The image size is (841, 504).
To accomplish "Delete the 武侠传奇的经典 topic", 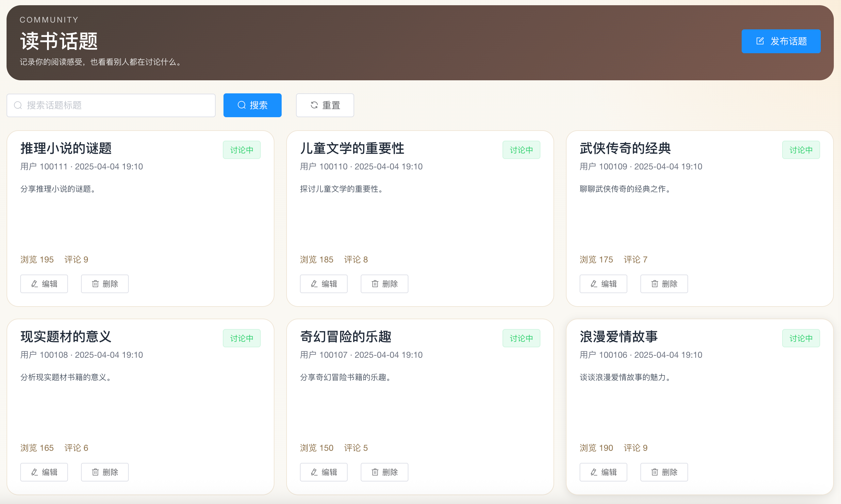I will [x=664, y=284].
